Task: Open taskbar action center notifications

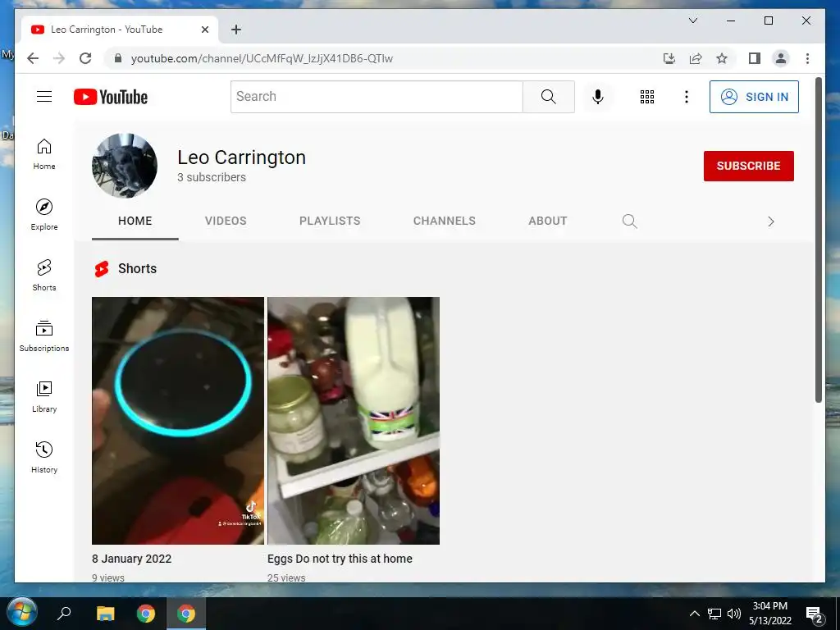Action: [x=815, y=614]
